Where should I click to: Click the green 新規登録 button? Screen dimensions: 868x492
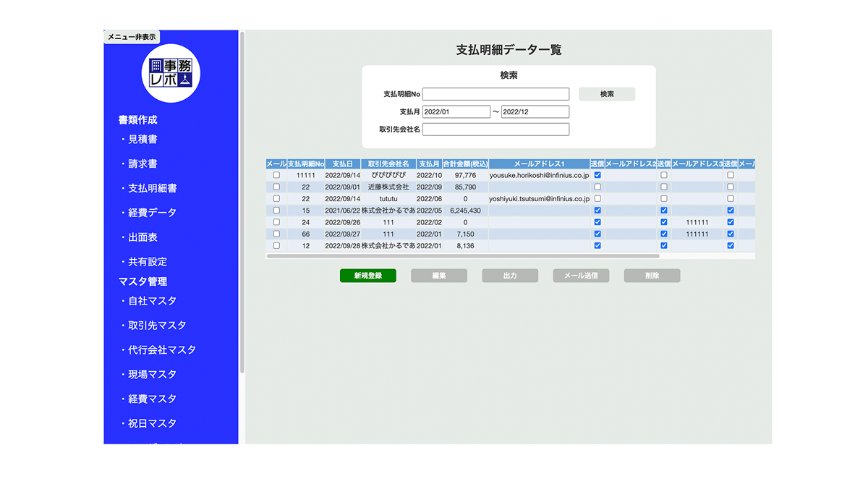click(x=367, y=276)
